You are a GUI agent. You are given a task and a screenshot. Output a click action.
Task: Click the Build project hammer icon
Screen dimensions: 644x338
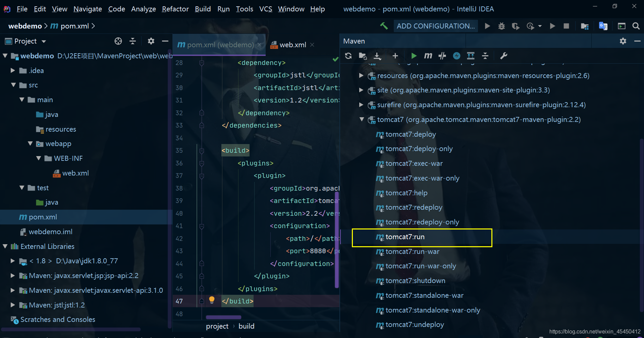pyautogui.click(x=384, y=26)
